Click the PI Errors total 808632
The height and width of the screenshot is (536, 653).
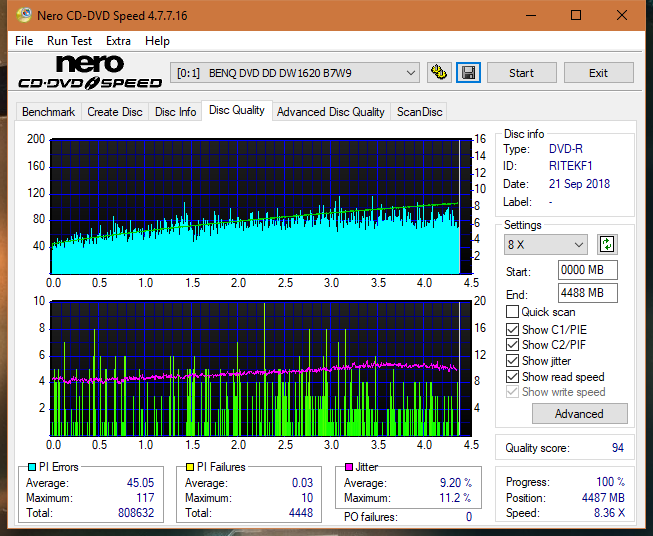[x=136, y=512]
